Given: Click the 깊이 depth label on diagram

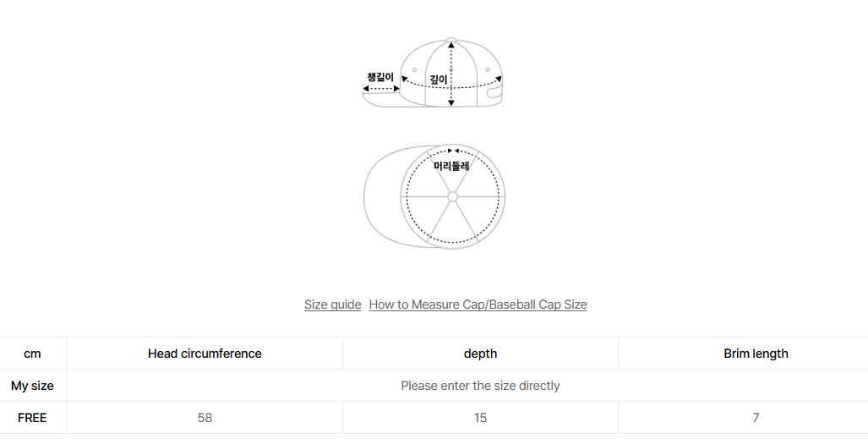Looking at the screenshot, I should [439, 80].
